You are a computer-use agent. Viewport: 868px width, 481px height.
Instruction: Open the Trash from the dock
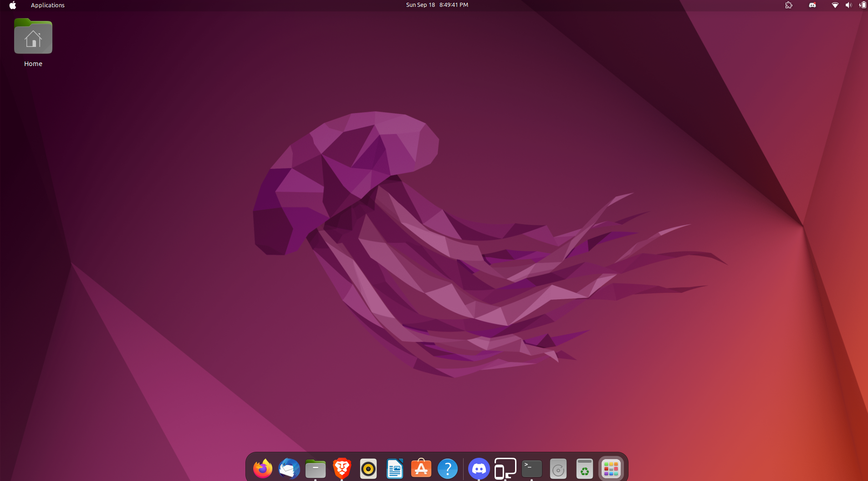584,468
